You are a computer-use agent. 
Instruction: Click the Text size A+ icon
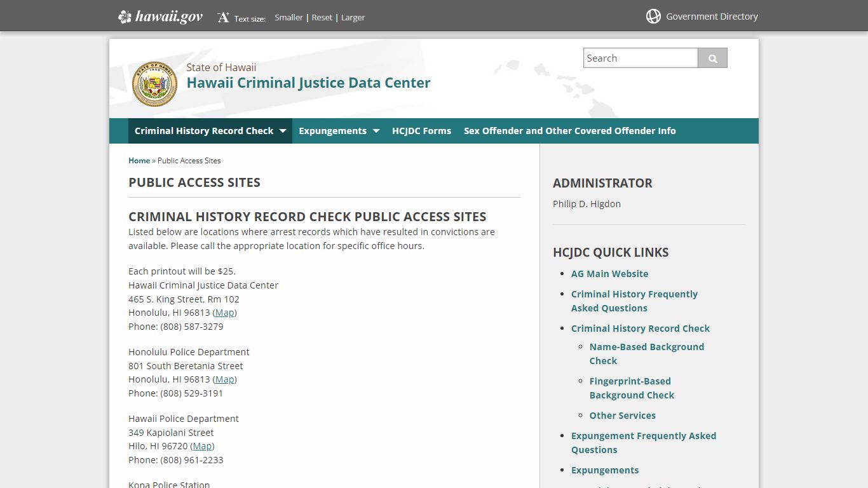[x=223, y=18]
